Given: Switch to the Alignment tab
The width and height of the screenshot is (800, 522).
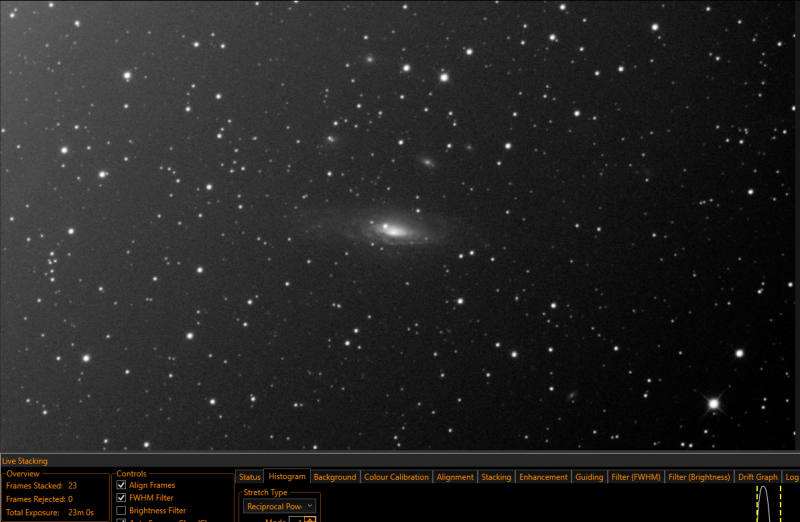Looking at the screenshot, I should click(455, 477).
